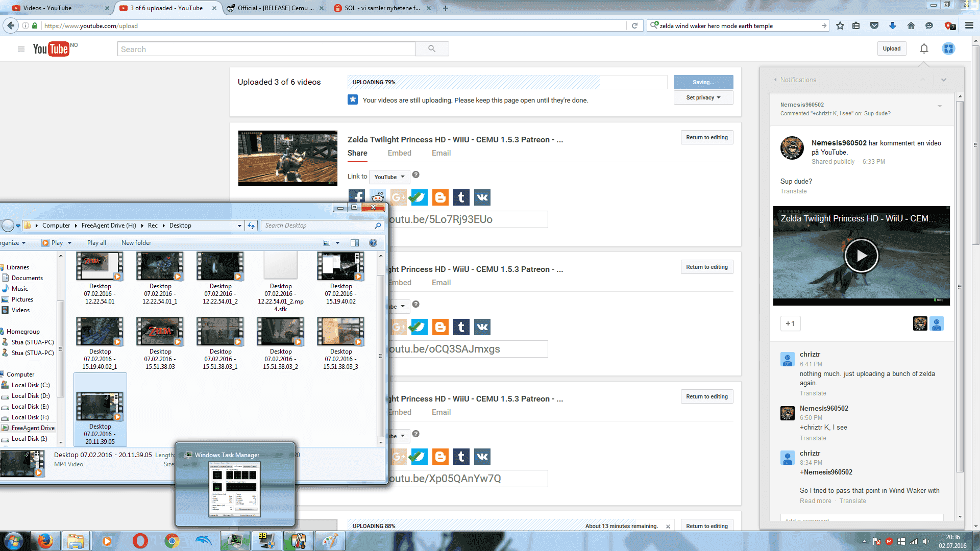Open the Set privacy dropdown
Viewport: 980px width, 551px height.
point(703,97)
